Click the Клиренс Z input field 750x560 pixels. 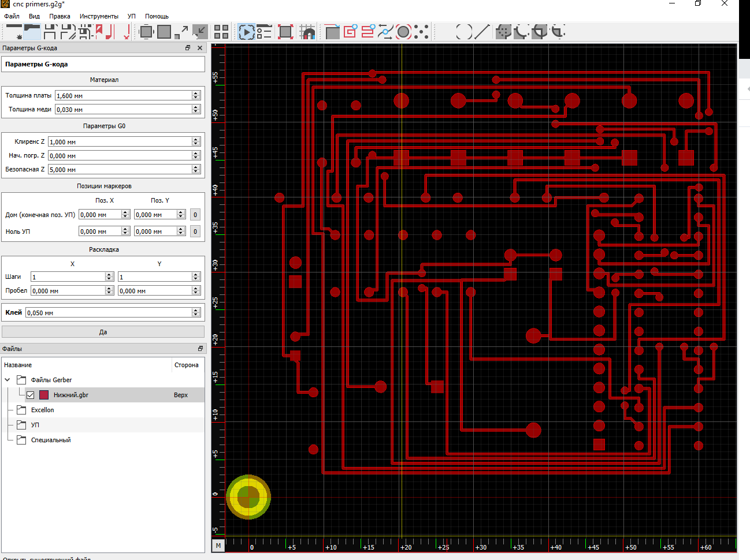(124, 142)
